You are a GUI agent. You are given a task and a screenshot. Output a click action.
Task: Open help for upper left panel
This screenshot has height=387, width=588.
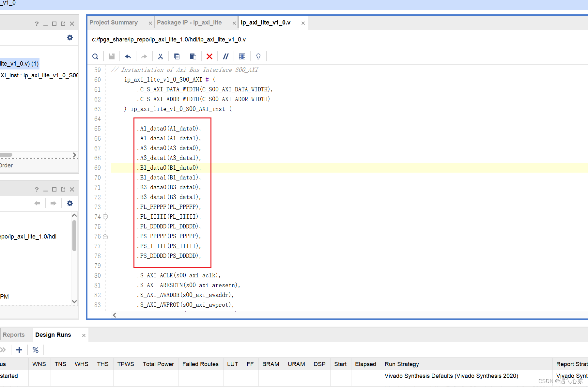(x=37, y=23)
